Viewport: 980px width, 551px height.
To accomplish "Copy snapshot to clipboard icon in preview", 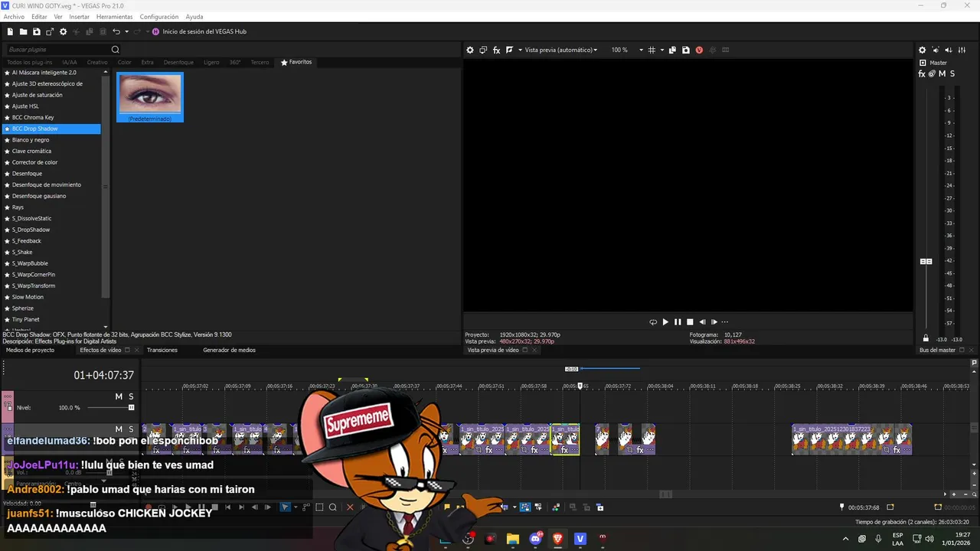I will click(672, 50).
